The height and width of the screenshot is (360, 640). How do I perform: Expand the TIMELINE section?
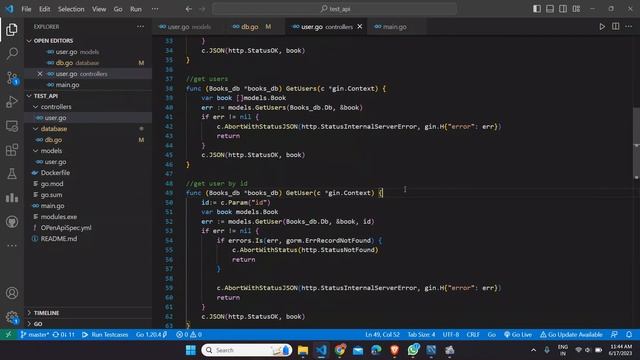(88, 313)
